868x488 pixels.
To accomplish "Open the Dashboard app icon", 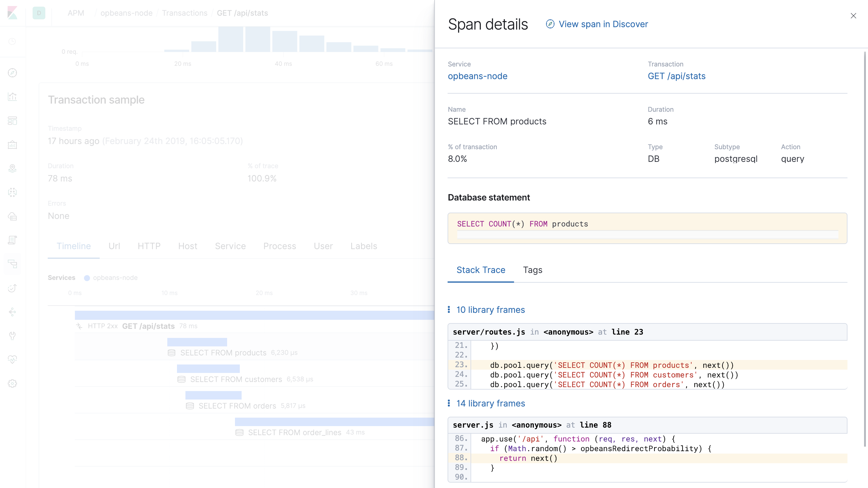I will click(12, 121).
